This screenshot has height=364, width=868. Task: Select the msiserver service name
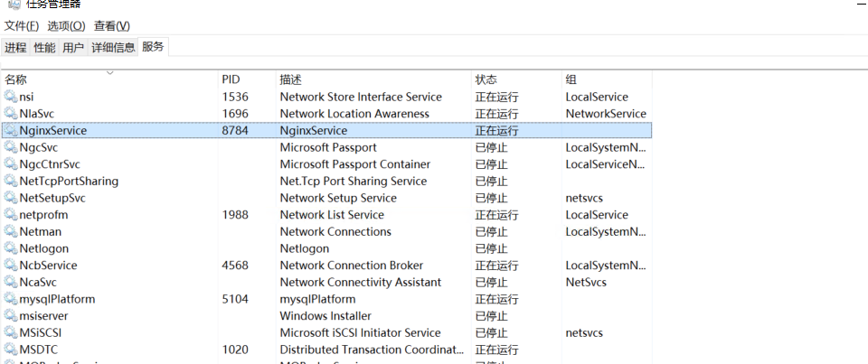click(x=43, y=316)
